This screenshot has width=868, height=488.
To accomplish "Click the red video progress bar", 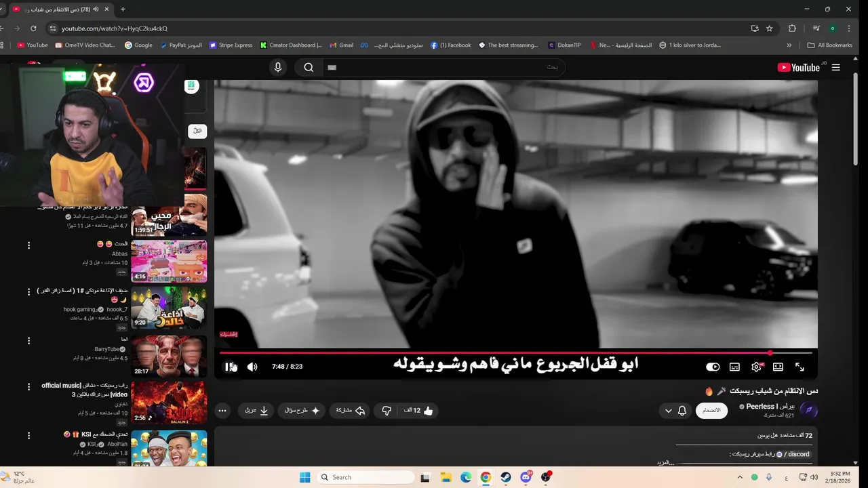I will click(515, 353).
